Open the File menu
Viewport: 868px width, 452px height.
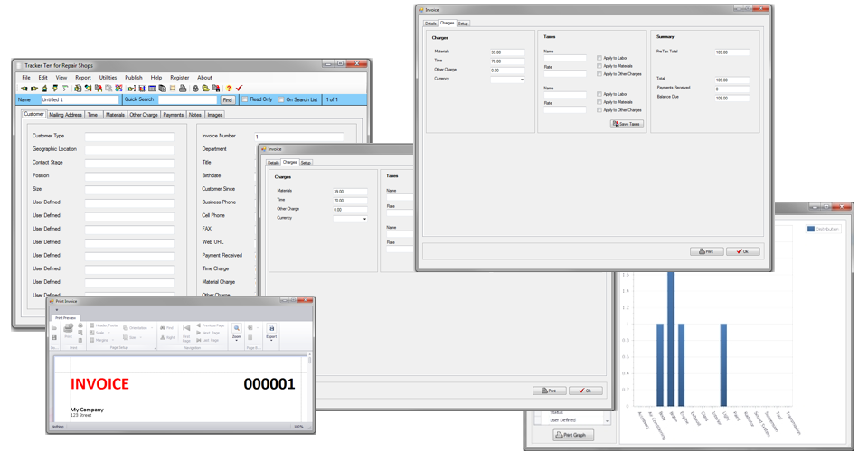pyautogui.click(x=26, y=78)
